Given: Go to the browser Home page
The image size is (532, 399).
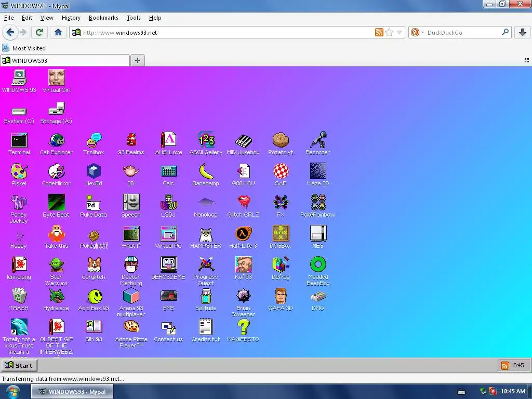Looking at the screenshot, I should coord(58,32).
